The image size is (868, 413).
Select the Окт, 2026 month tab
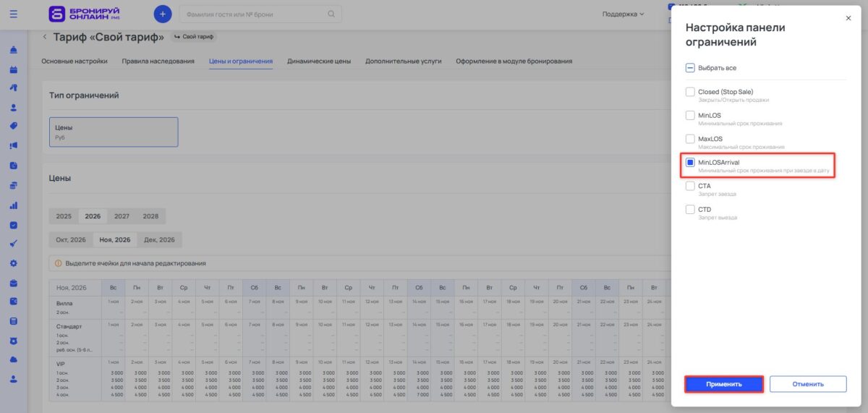(x=71, y=239)
